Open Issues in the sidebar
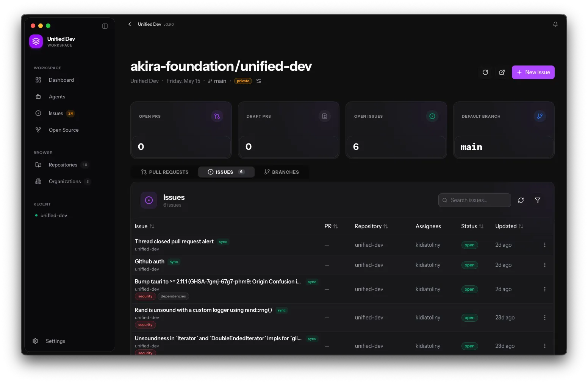Viewport: 588px width, 383px height. 70,113
